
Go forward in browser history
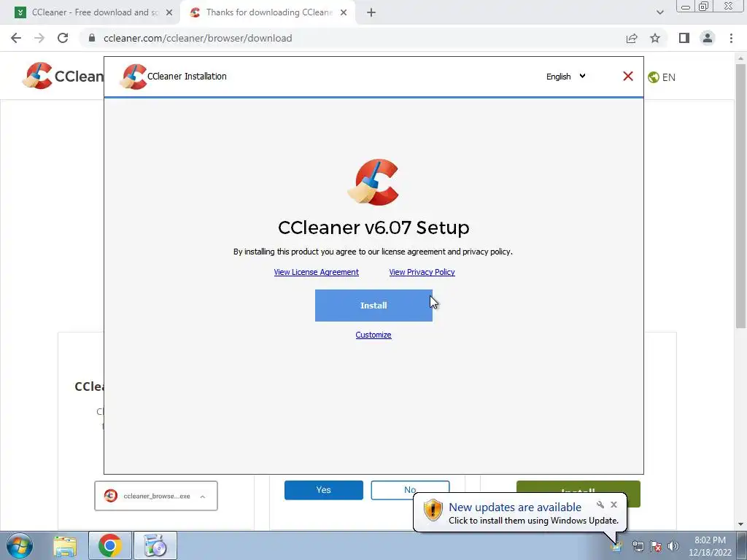click(x=39, y=38)
